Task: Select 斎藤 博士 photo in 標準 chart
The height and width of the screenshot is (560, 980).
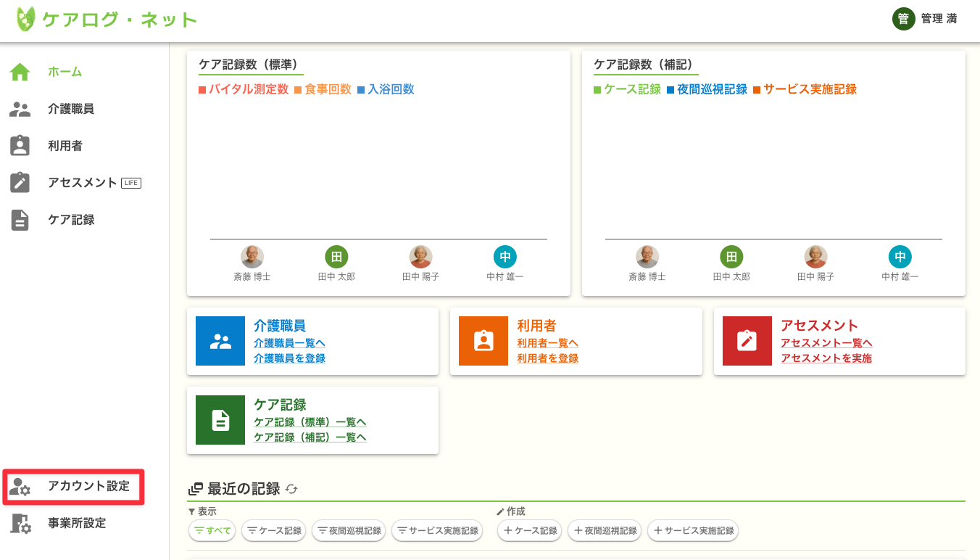Action: point(252,257)
